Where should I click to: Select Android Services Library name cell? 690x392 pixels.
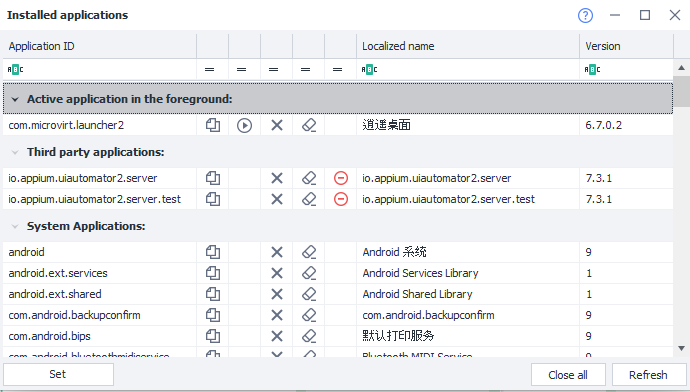468,273
